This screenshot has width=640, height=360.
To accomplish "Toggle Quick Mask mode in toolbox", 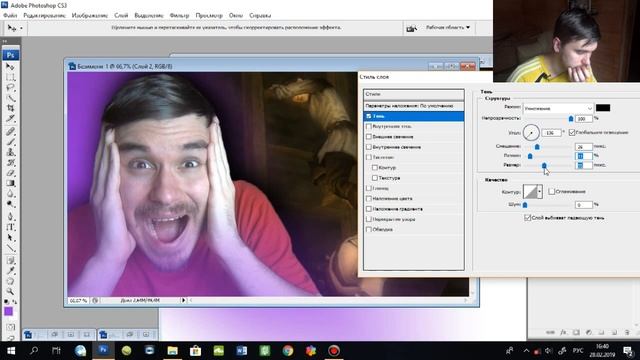I will coord(10,327).
